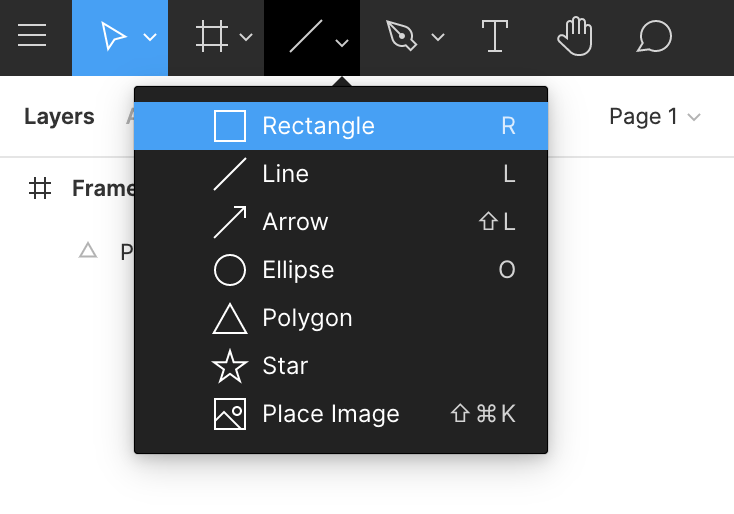Viewport: 734px width, 514px height.
Task: Choose Line from the shape menu
Action: coord(340,174)
